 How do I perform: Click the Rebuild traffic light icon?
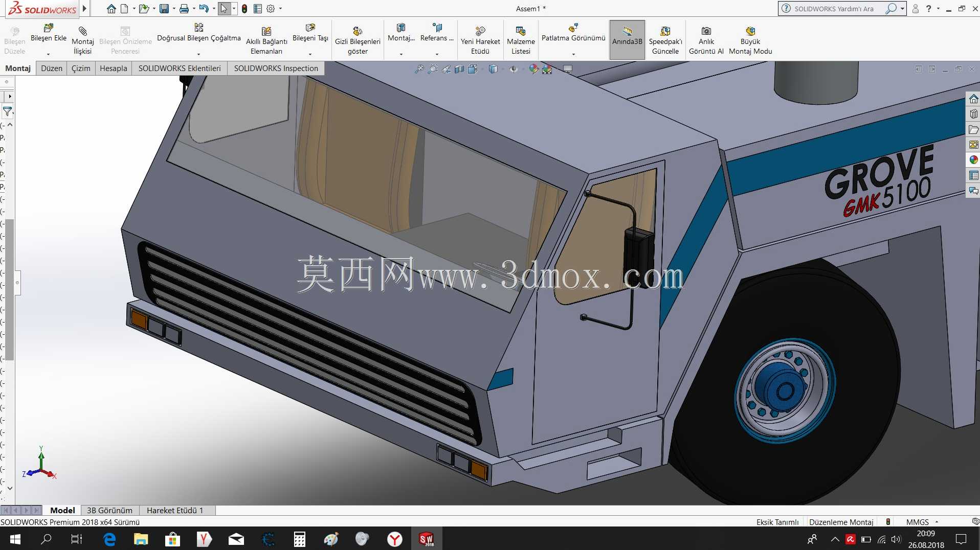pos(244,9)
